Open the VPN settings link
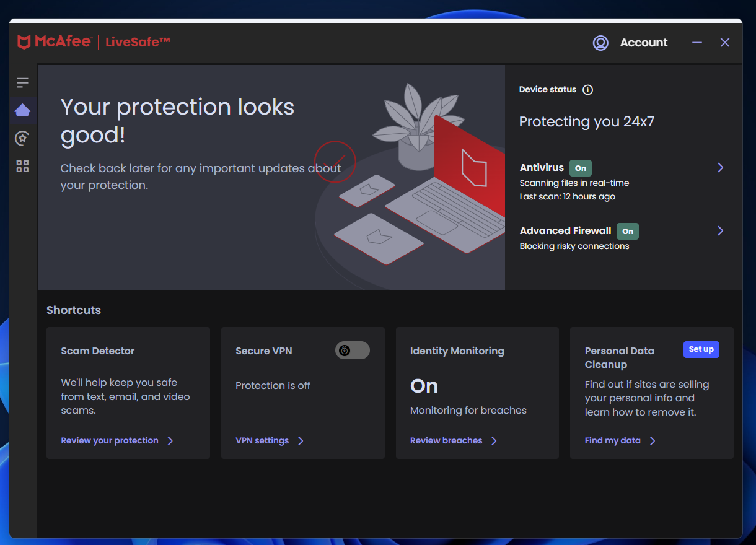This screenshot has height=545, width=756. (x=262, y=441)
